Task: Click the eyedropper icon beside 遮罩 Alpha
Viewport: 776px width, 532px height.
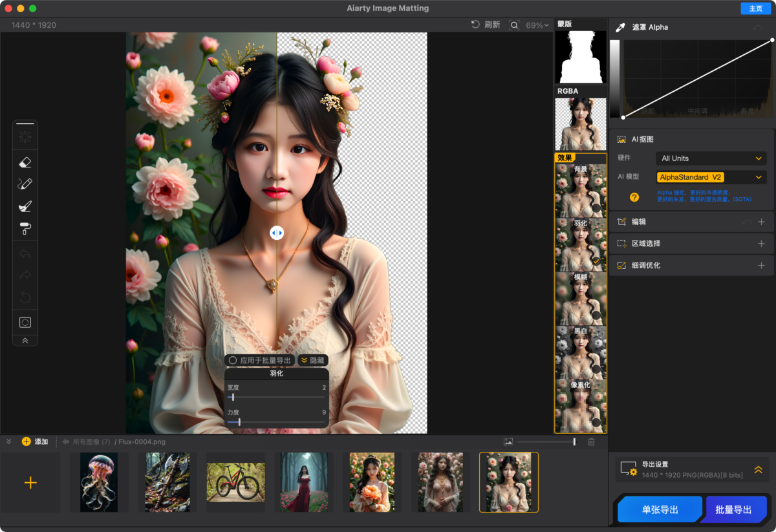Action: coord(621,27)
